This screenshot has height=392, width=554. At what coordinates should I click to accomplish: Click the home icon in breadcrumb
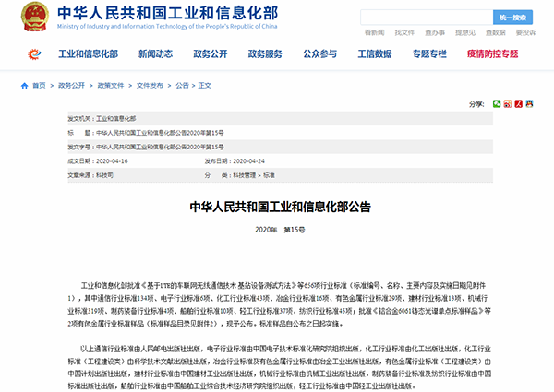[x=24, y=86]
